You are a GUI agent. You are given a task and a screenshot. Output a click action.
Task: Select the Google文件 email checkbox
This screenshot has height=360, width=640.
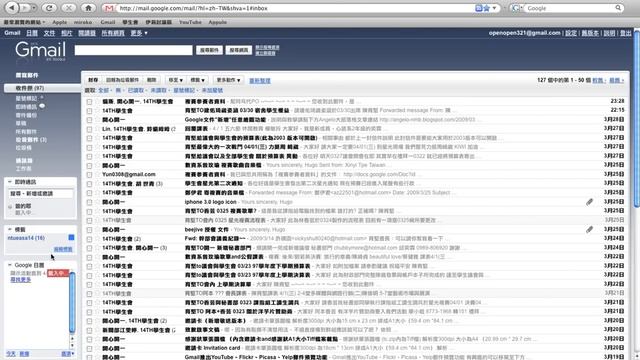tap(89, 120)
